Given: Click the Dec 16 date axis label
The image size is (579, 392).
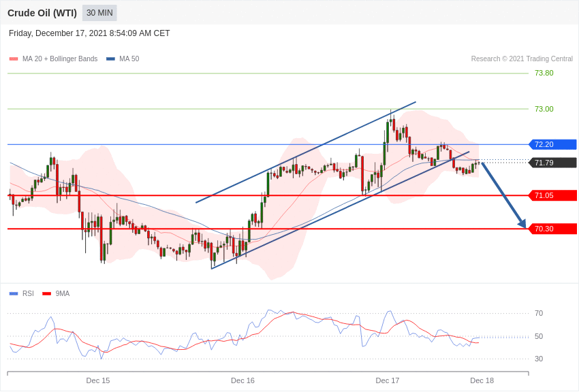Looking at the screenshot, I should [242, 381].
